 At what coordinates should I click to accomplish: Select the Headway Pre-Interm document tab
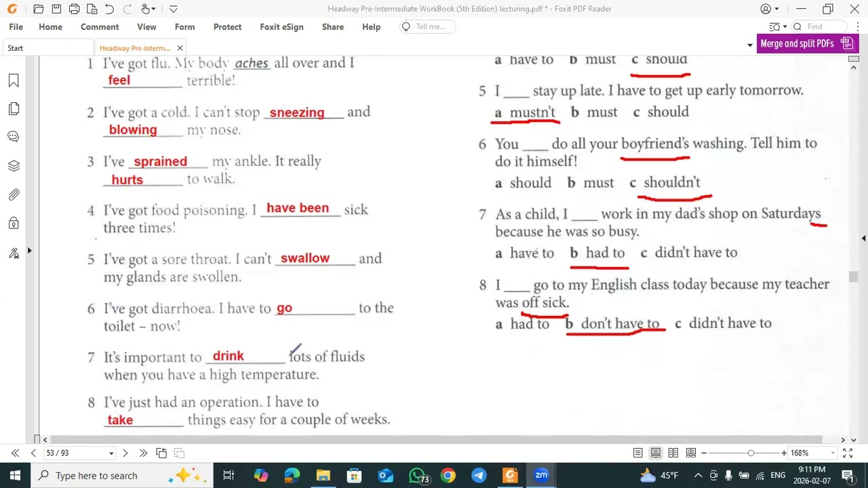(x=135, y=48)
